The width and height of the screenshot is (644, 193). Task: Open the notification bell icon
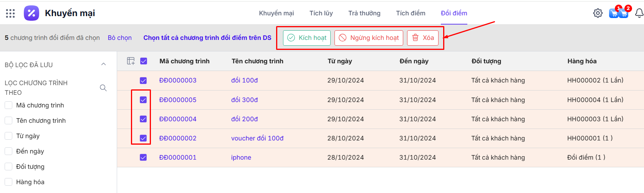639,13
